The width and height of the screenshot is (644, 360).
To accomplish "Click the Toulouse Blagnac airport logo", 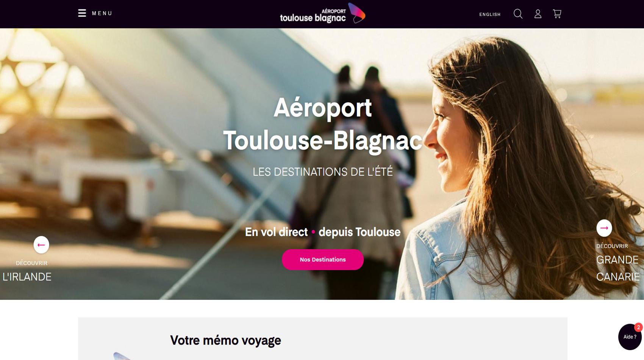I will (x=322, y=13).
